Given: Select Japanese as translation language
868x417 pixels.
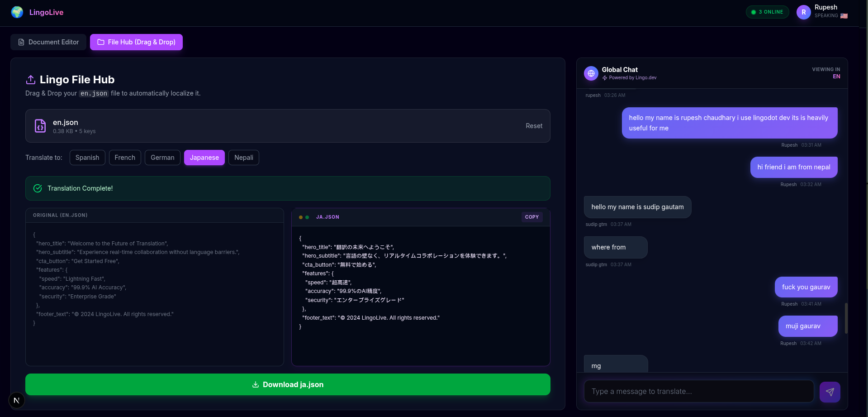Looking at the screenshot, I should coord(204,158).
